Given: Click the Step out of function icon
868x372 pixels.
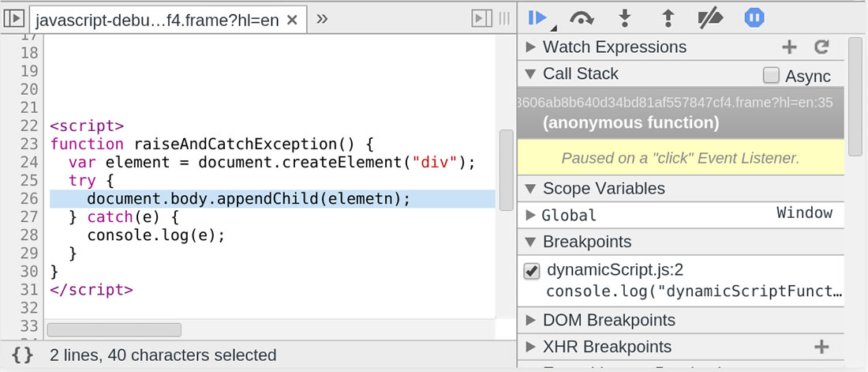Looking at the screenshot, I should click(668, 17).
